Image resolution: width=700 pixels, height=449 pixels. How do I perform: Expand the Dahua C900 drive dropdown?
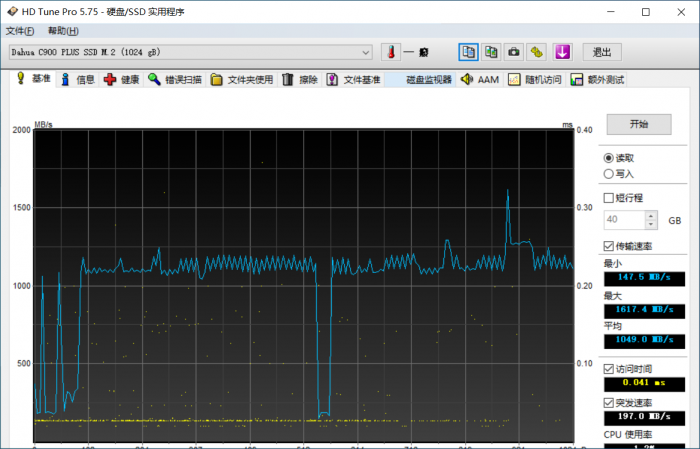(366, 52)
